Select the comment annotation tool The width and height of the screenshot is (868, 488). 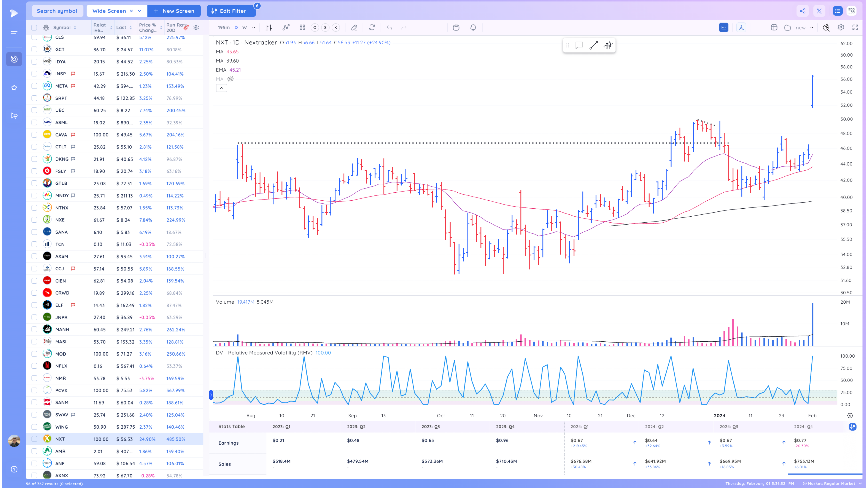(579, 45)
